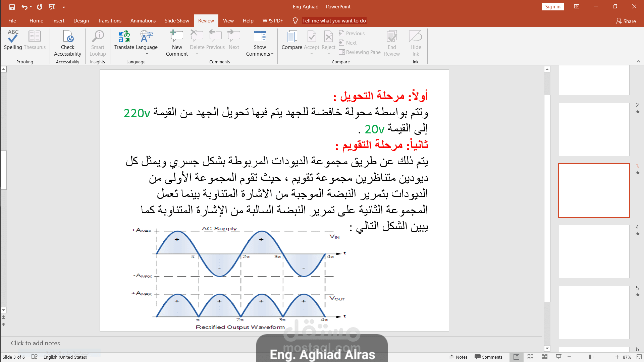Toggle the Notes pane

coord(459,357)
